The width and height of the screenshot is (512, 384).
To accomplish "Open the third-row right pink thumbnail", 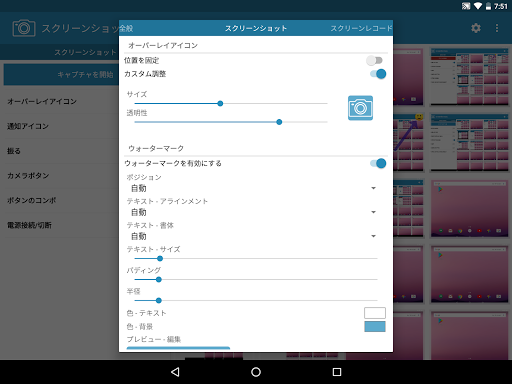I will pyautogui.click(x=470, y=209).
